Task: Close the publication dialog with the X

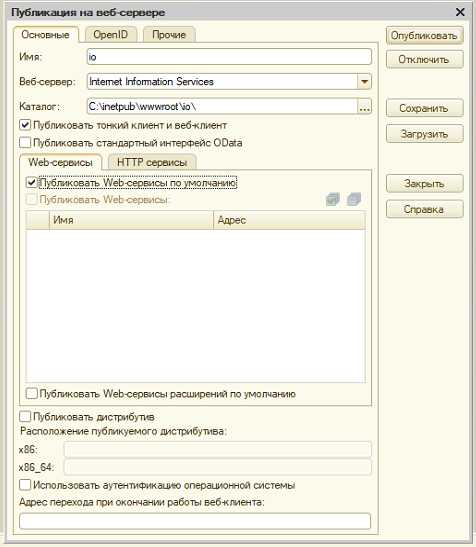Action: coord(460,12)
